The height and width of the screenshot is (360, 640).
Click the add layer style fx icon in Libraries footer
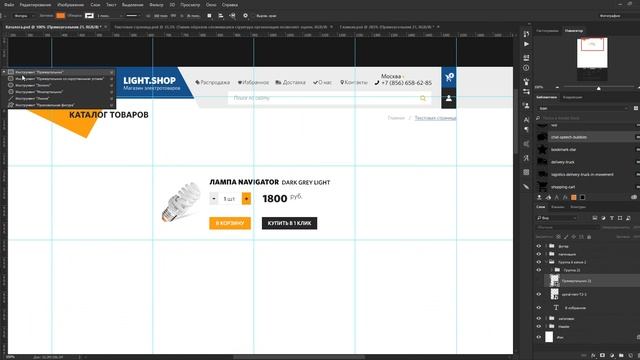point(565,198)
